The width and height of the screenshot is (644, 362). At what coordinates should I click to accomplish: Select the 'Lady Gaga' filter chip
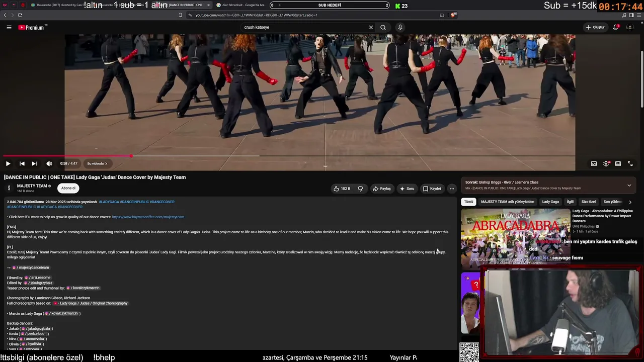(x=550, y=202)
